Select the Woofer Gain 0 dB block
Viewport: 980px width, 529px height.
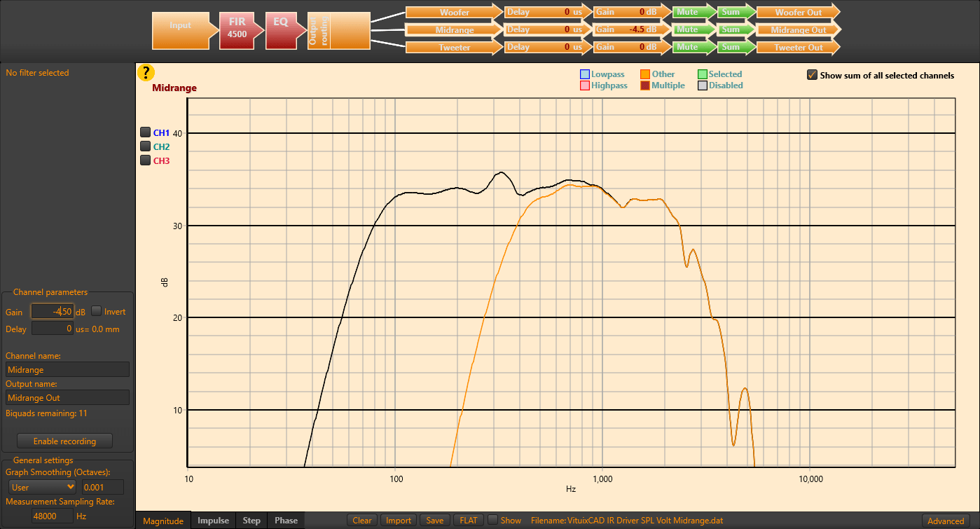coord(632,12)
